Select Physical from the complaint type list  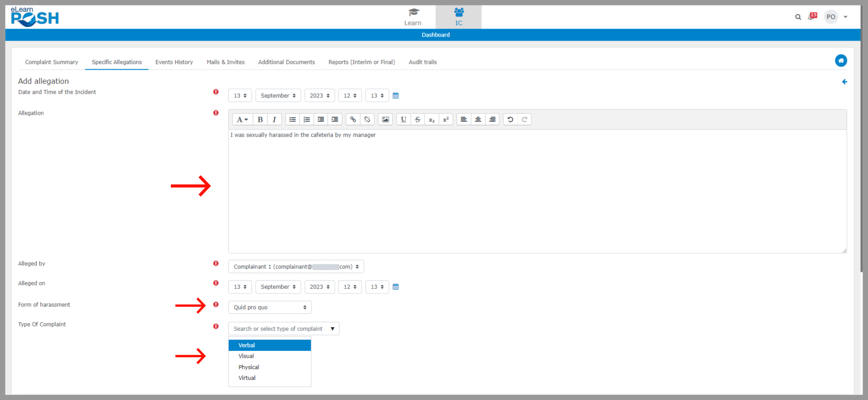pyautogui.click(x=249, y=367)
